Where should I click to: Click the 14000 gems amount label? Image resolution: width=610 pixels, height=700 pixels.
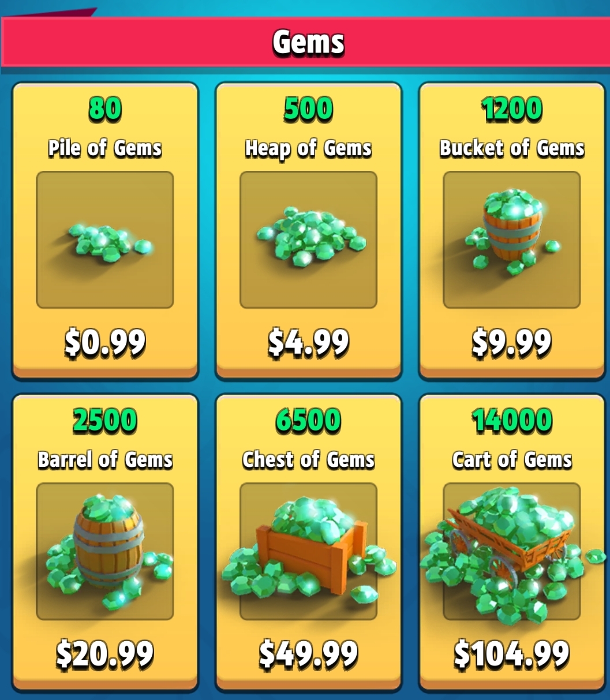512,421
